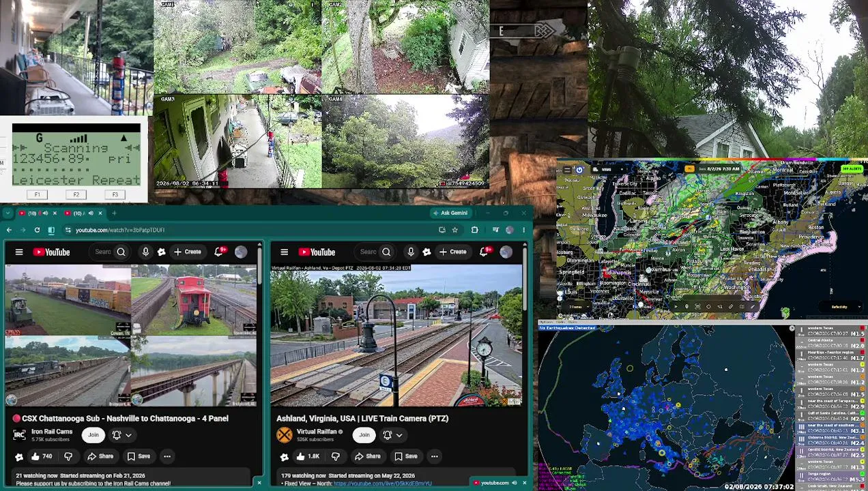Viewport: 868px width, 491px height.
Task: Click the browser address bar URL
Action: 119,230
